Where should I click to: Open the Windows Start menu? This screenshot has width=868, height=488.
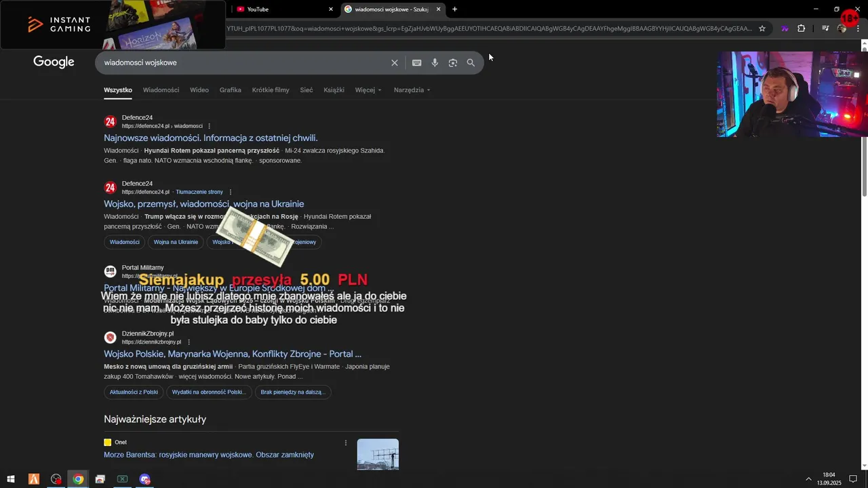coord(11,479)
